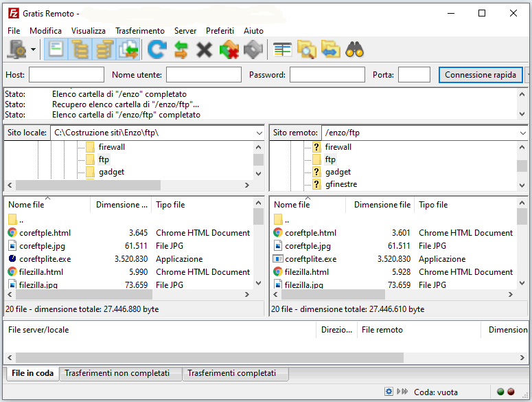This screenshot has height=402, width=532.
Task: Toggle directory comparison
Action: [x=306, y=49]
